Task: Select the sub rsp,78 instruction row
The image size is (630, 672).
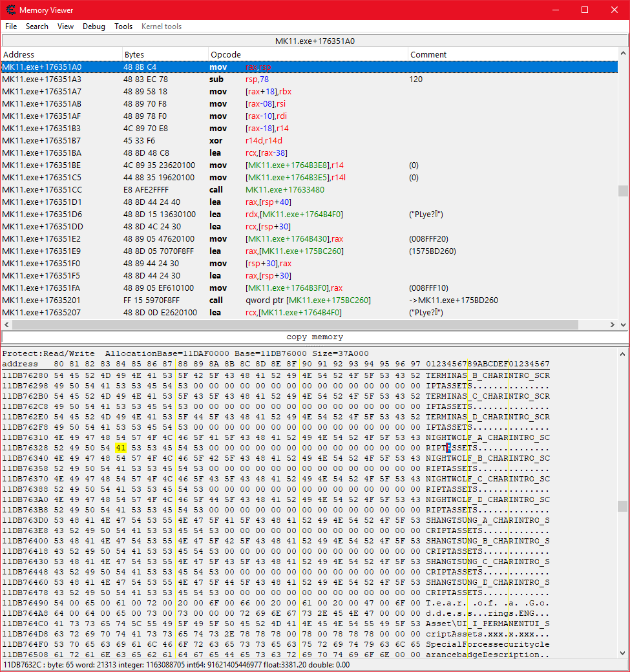Action: pyautogui.click(x=310, y=79)
